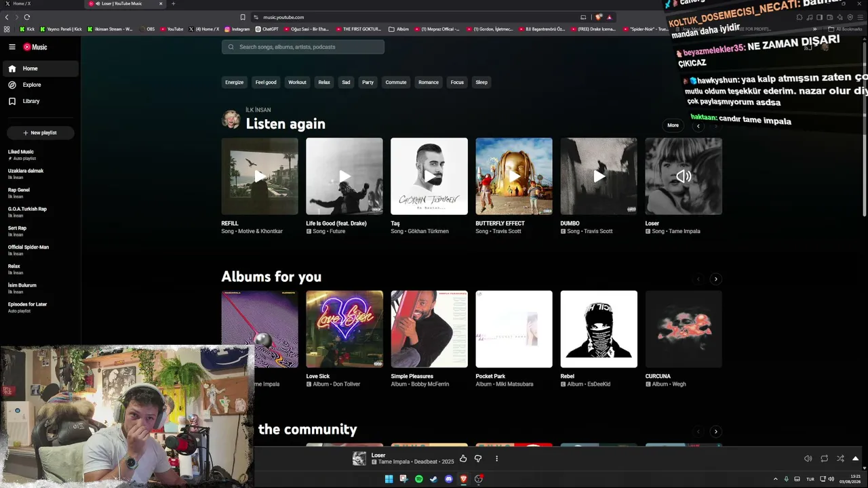This screenshot has width=868, height=488.
Task: Switch to the Home / X browser tab
Action: coord(41,3)
